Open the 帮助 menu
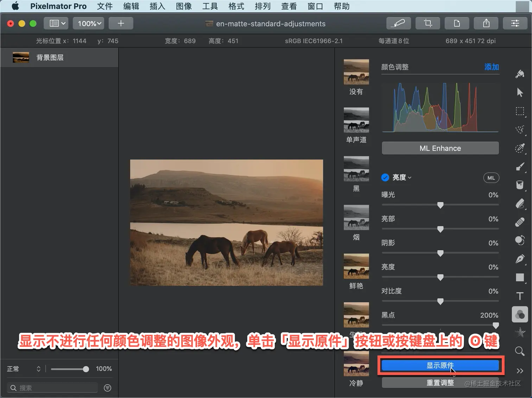Viewport: 532px width, 398px height. click(341, 6)
